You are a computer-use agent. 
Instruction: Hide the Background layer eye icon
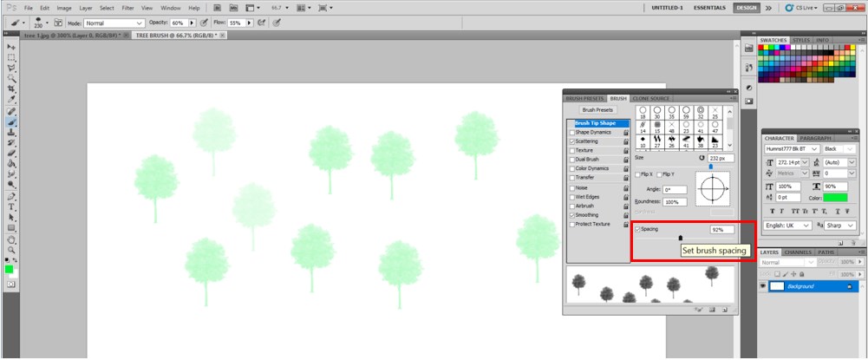coord(763,285)
